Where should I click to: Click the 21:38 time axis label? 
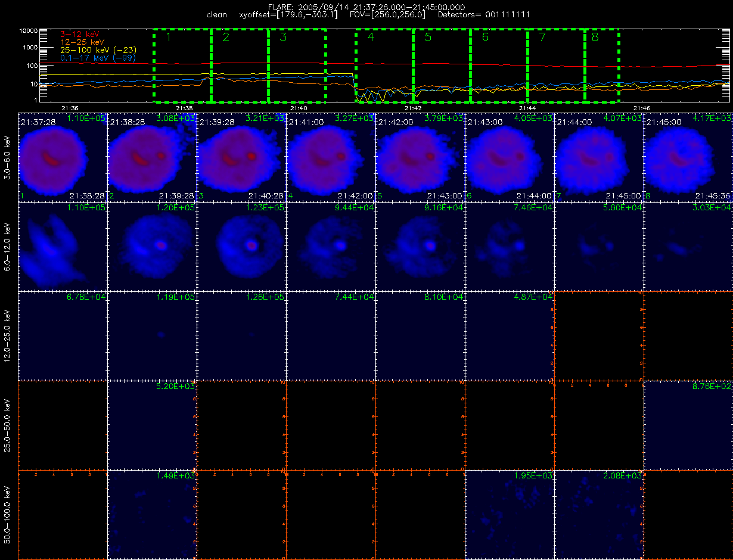tap(184, 108)
